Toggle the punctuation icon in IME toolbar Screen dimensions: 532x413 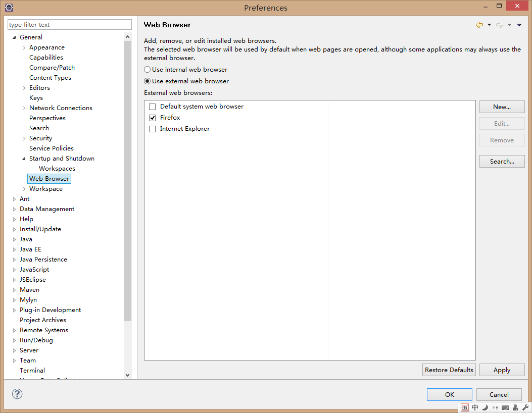(495, 407)
